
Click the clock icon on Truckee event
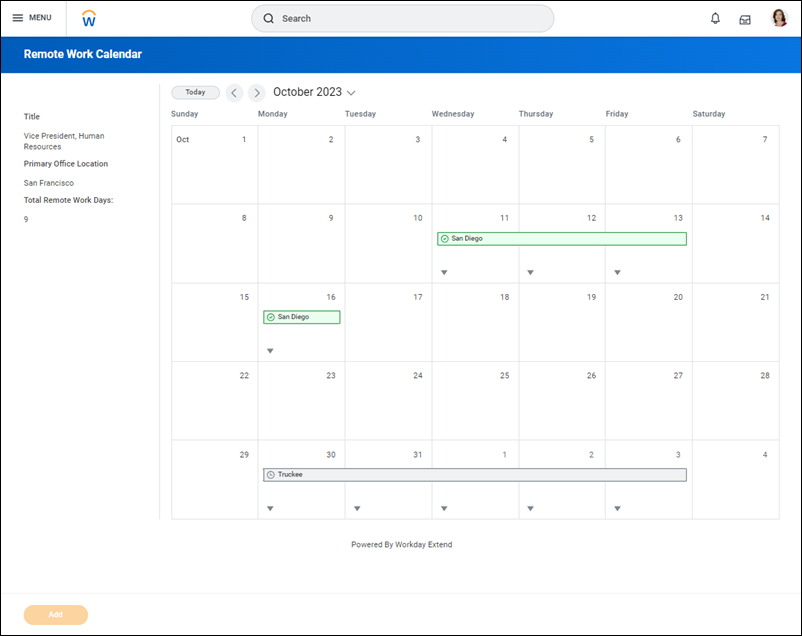(271, 475)
